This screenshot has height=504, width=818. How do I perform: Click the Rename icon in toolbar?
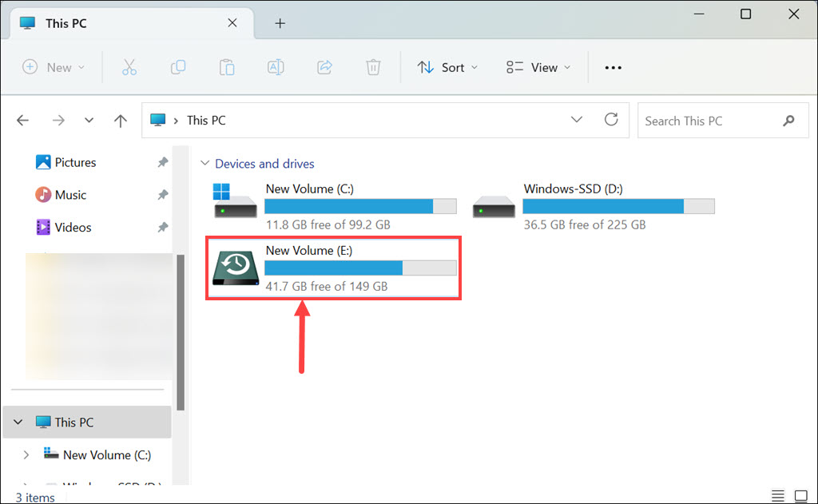[276, 68]
